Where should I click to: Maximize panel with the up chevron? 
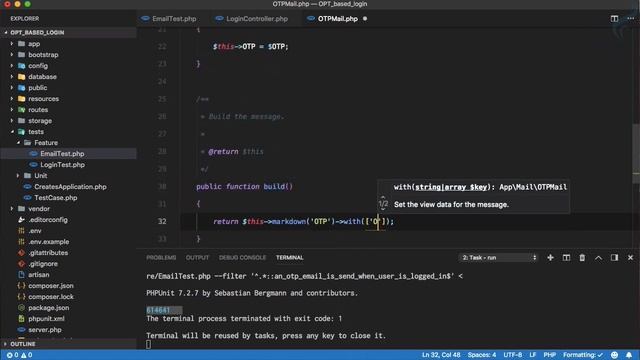(598, 258)
